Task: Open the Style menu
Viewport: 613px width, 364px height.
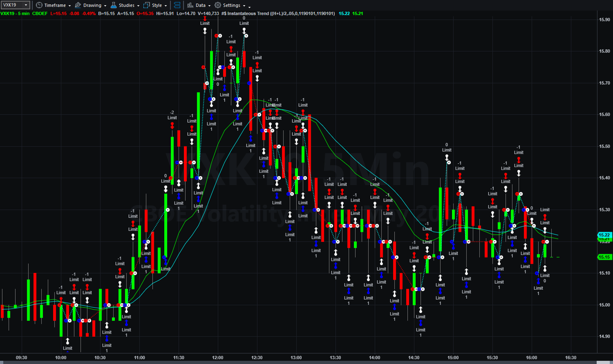Action: [155, 5]
